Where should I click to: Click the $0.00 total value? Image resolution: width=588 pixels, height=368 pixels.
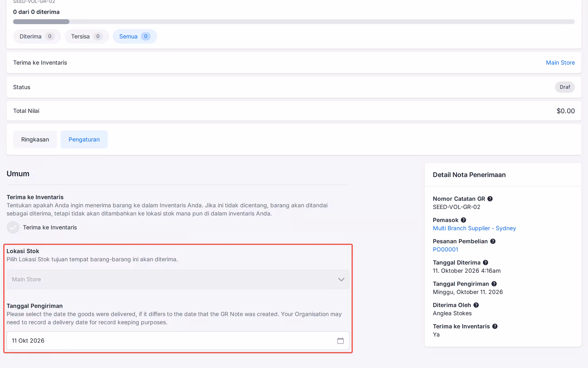tap(565, 111)
